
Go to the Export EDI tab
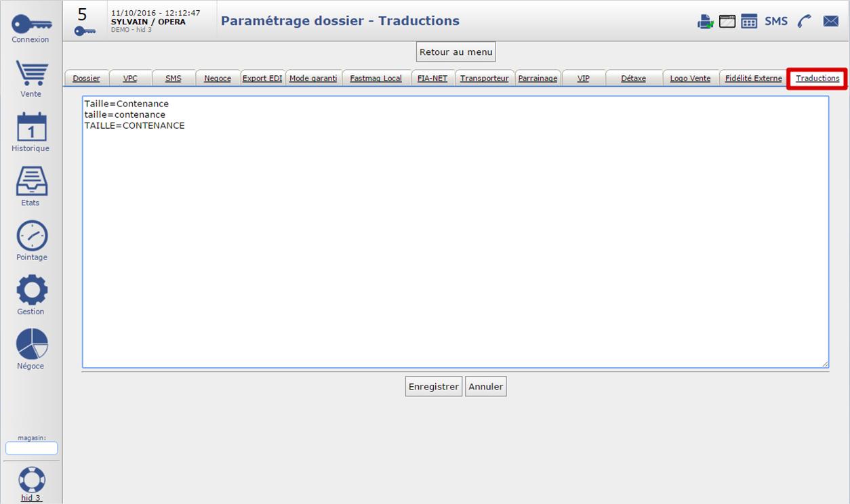pos(262,79)
